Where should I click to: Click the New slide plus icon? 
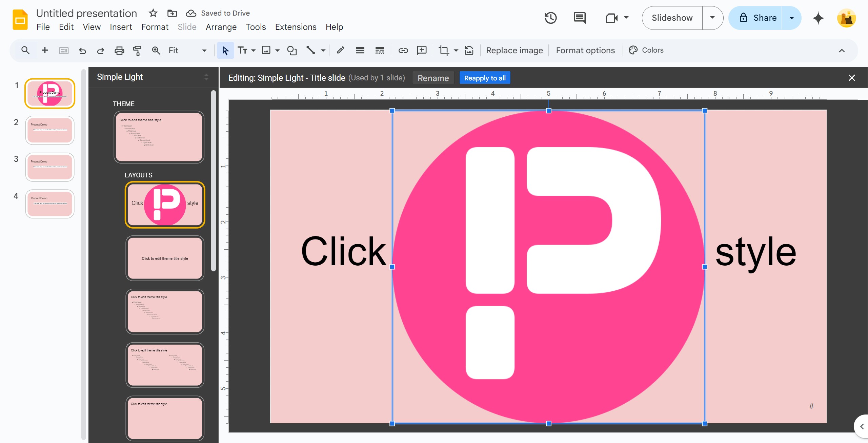tap(45, 51)
